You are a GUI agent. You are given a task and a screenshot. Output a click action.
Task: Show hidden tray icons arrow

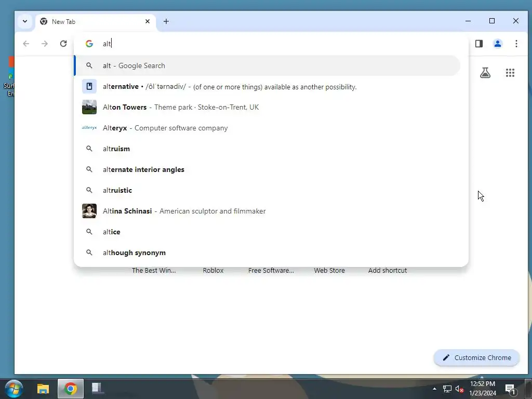tap(434, 389)
